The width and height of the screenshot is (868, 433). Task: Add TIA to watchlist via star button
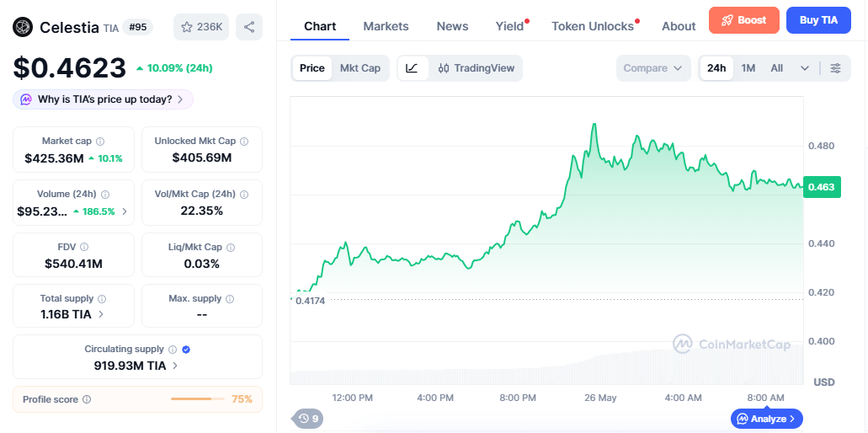coord(201,27)
